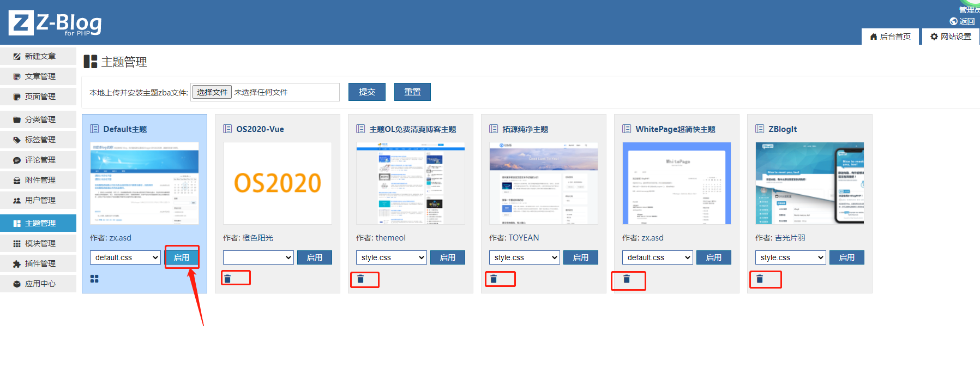
Task: Click the 页面管理 sidebar icon
Action: [17, 97]
